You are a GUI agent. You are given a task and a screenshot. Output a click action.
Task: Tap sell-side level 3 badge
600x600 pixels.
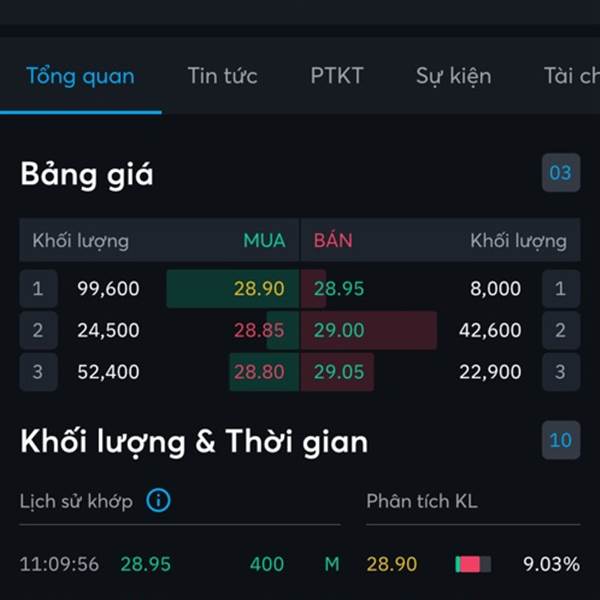(561, 372)
